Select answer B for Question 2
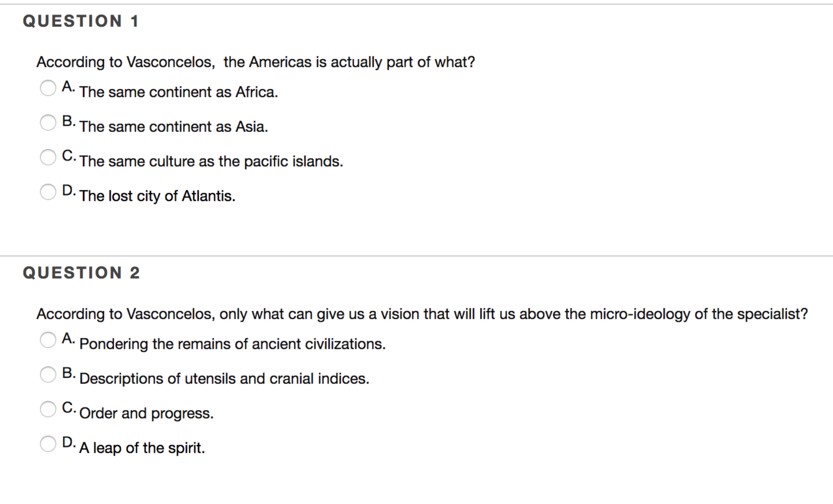The height and width of the screenshot is (504, 833). 48,374
